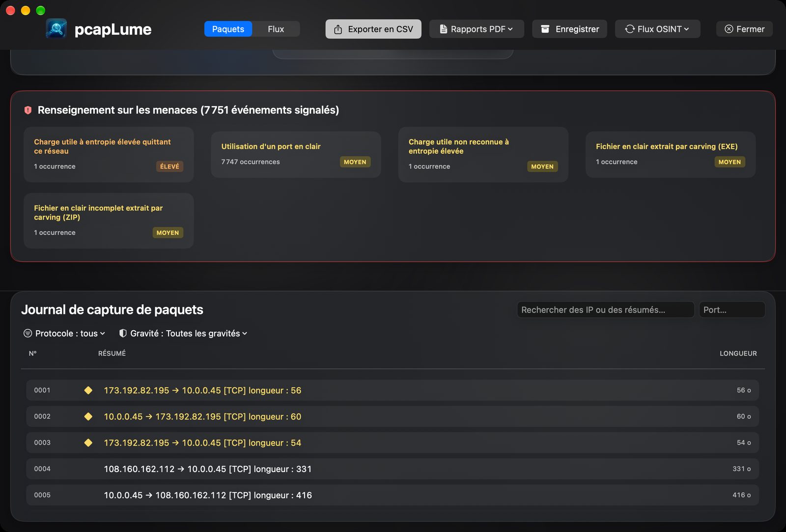Switch to the Flux tab
This screenshot has height=532, width=786.
click(x=276, y=29)
